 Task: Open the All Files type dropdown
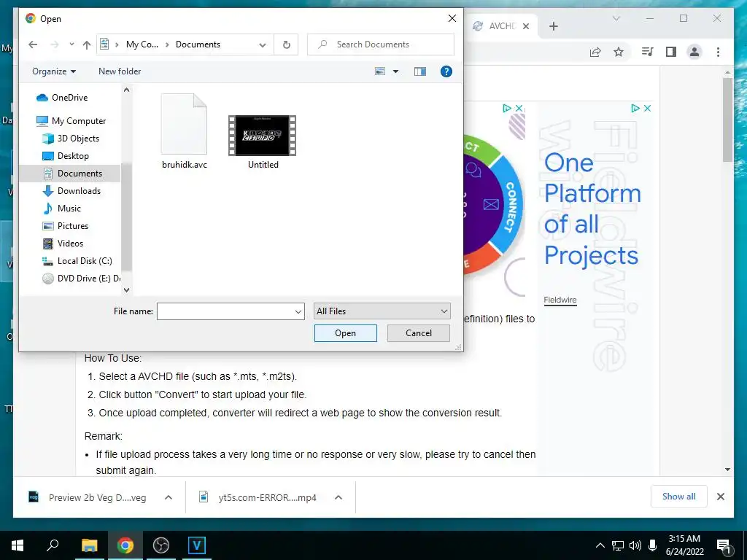pos(382,311)
